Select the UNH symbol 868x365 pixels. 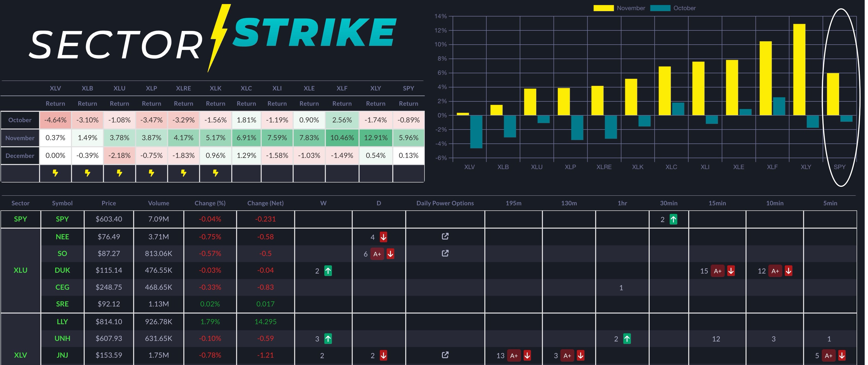(x=62, y=338)
